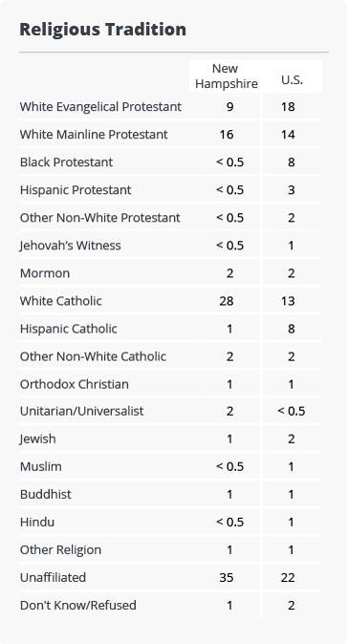
Task: Click the Religious Tradition heading
Action: (103, 30)
